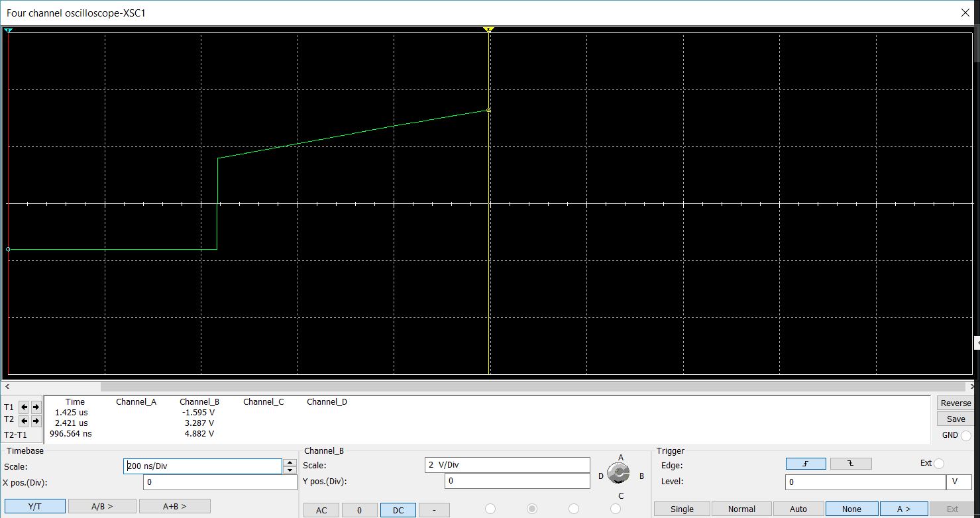The width and height of the screenshot is (980, 518).
Task: Click the Channel_A column header
Action: [136, 402]
